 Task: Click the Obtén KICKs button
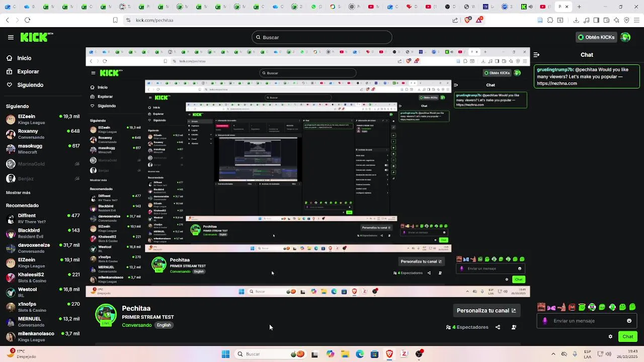[x=597, y=37]
